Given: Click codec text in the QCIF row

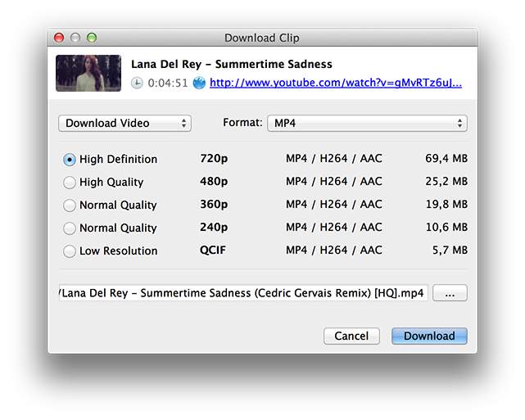Looking at the screenshot, I should point(334,250).
